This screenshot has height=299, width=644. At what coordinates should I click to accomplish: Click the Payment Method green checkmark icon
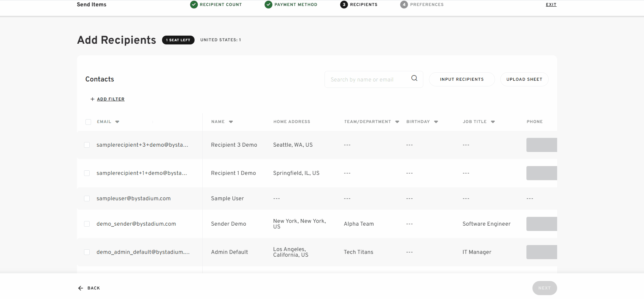269,5
